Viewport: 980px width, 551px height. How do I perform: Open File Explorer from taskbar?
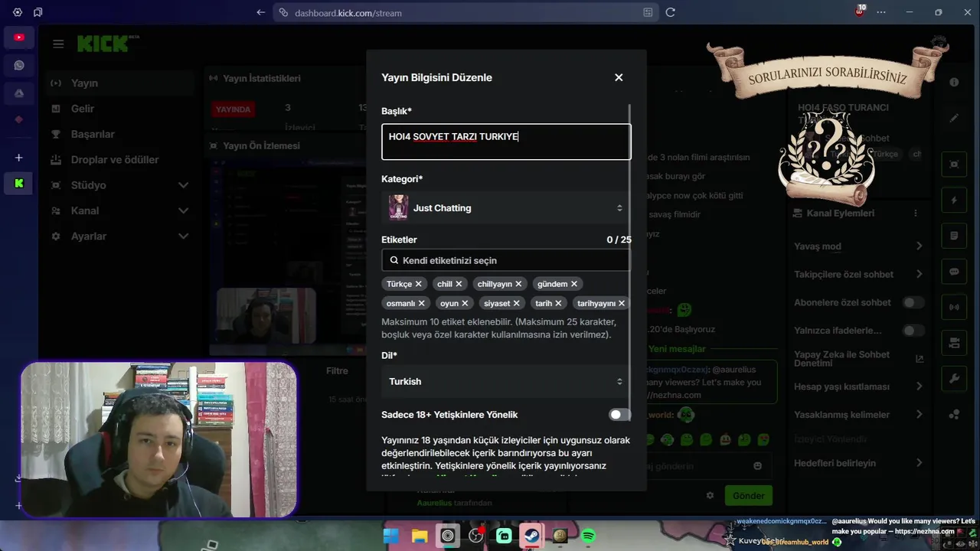coord(419,536)
